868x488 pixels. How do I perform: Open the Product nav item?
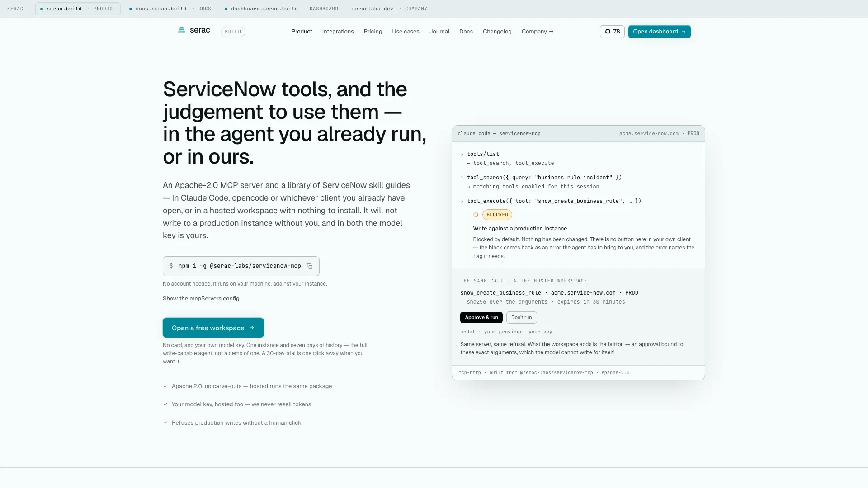tap(302, 32)
